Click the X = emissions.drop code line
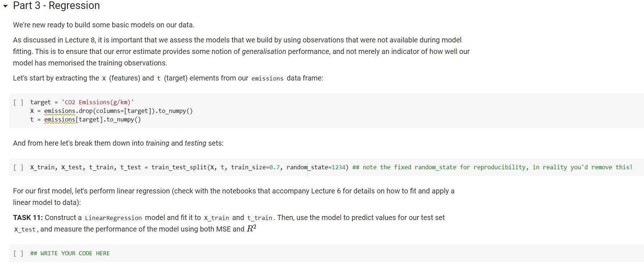644x266 pixels. point(112,111)
